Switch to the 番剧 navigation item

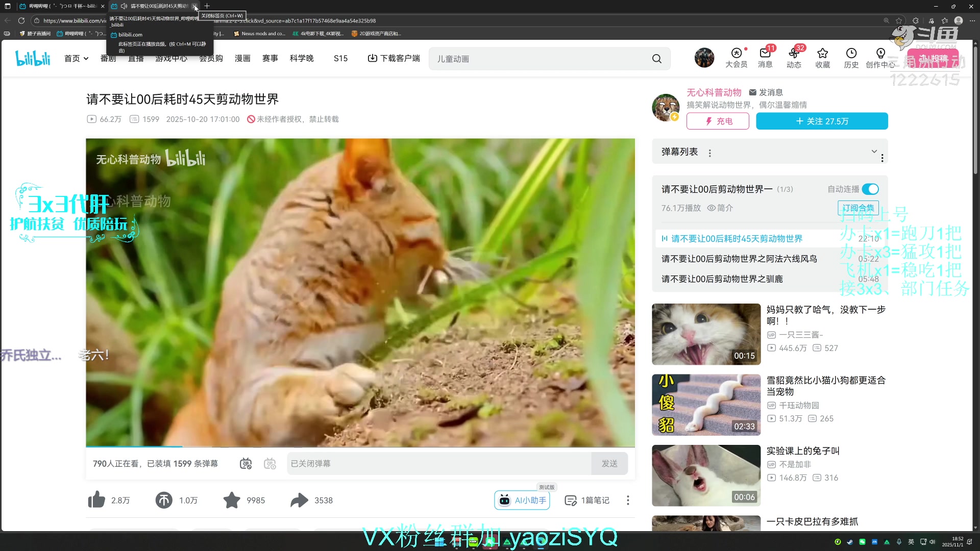click(108, 58)
